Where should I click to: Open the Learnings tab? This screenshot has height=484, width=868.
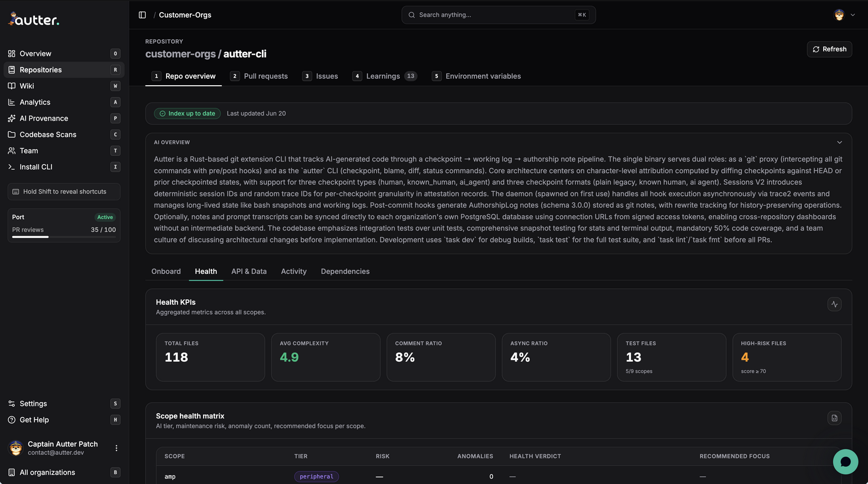tap(385, 76)
